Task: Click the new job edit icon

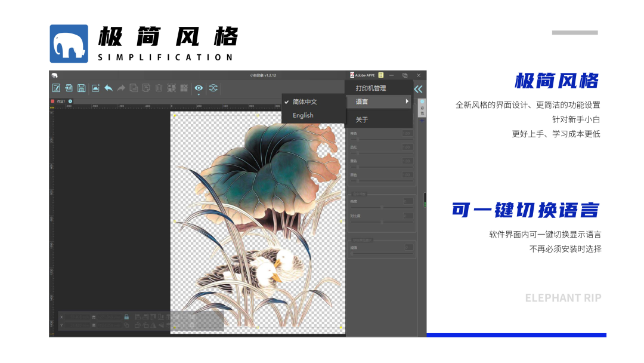Action: [x=56, y=88]
